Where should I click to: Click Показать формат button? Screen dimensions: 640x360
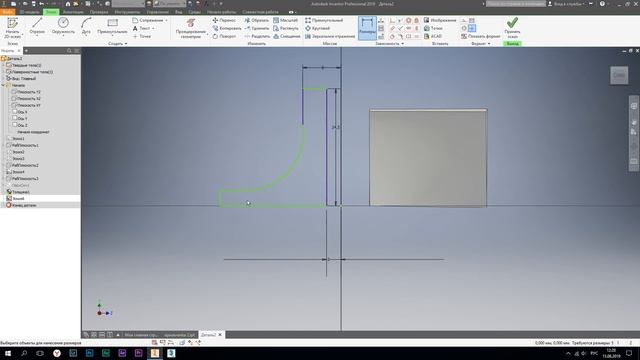coord(480,36)
